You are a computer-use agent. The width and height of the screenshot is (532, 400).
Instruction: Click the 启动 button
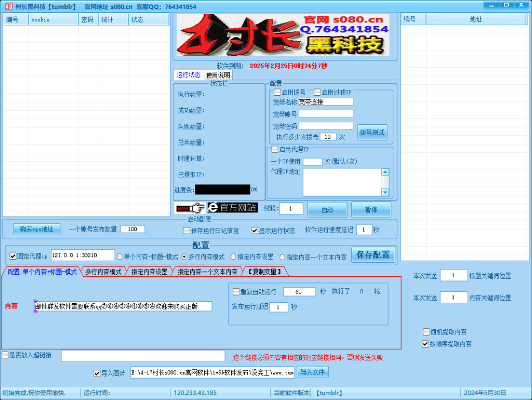tap(327, 210)
